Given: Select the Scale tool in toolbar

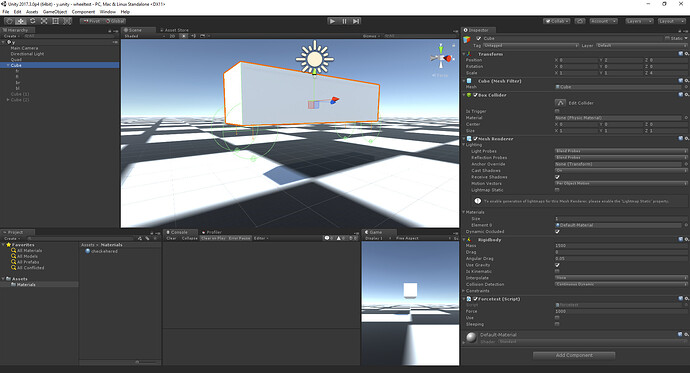Looking at the screenshot, I should 44,21.
